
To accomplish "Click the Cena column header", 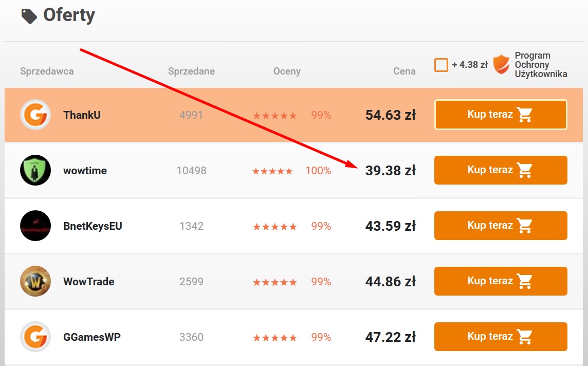I will coord(404,71).
